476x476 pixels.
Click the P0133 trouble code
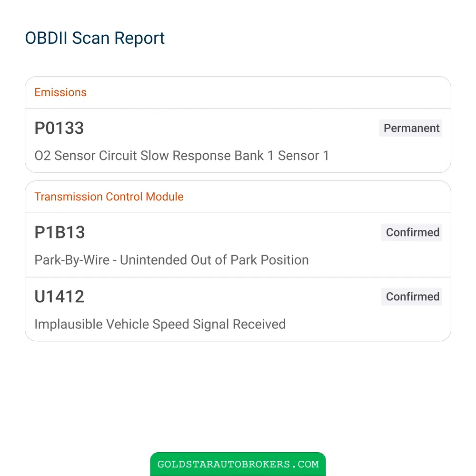point(59,128)
